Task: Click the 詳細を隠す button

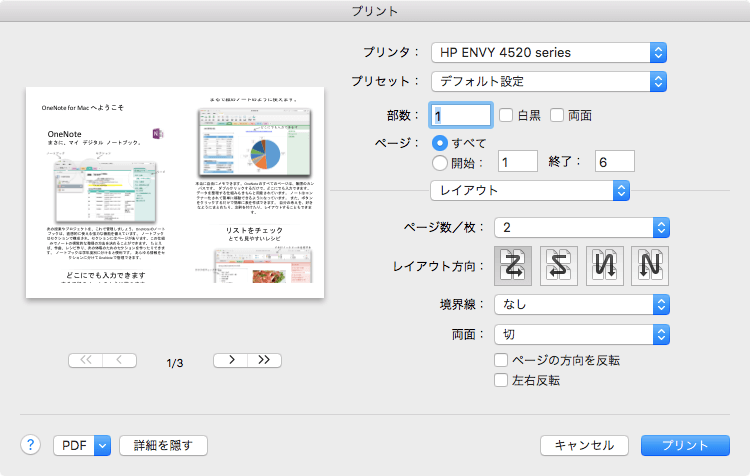Action: point(163,445)
